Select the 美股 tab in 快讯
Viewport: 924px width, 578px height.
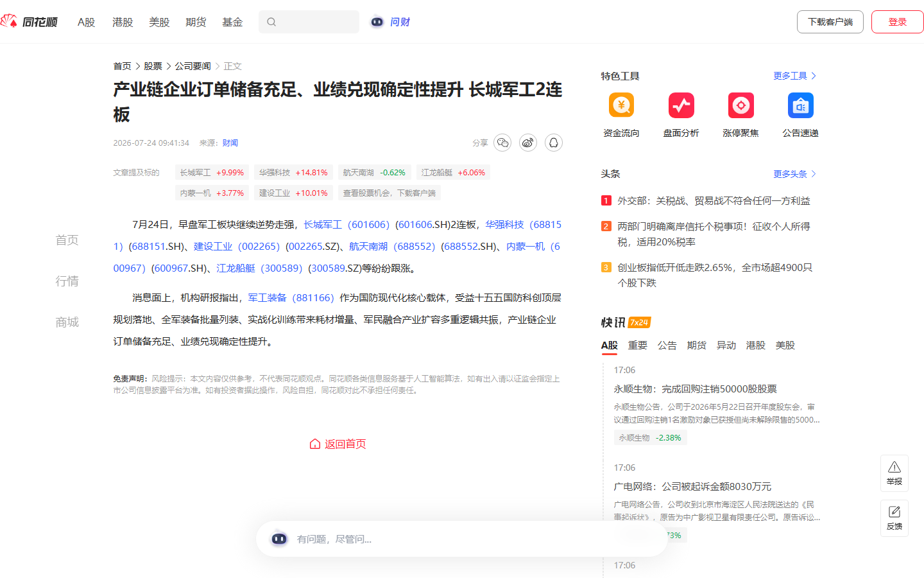tap(785, 346)
